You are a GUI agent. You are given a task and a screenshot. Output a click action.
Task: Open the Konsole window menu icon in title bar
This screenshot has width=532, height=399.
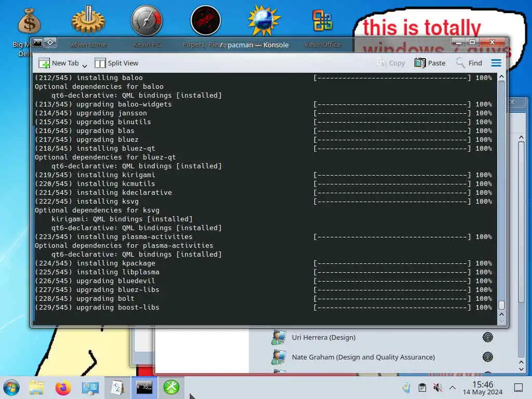[38, 43]
